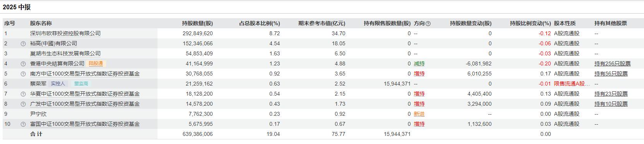The height and width of the screenshot is (144, 644).
Task: Open shareholder 深圳市欧菲投资控股有限公司
Action: coord(65,33)
